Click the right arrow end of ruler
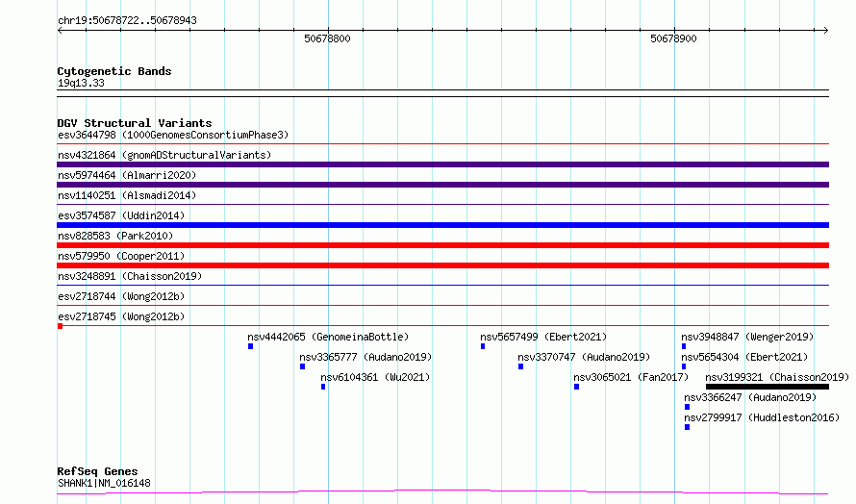 coord(825,31)
